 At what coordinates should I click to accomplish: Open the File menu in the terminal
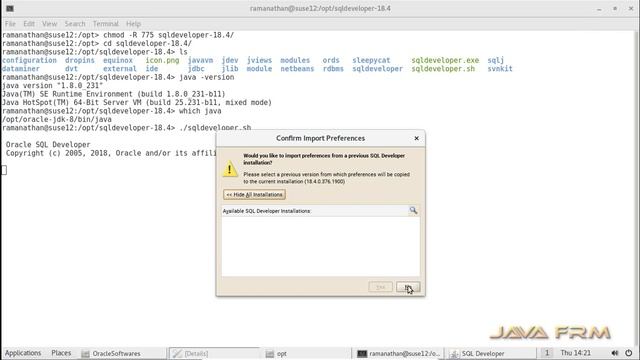pyautogui.click(x=10, y=24)
